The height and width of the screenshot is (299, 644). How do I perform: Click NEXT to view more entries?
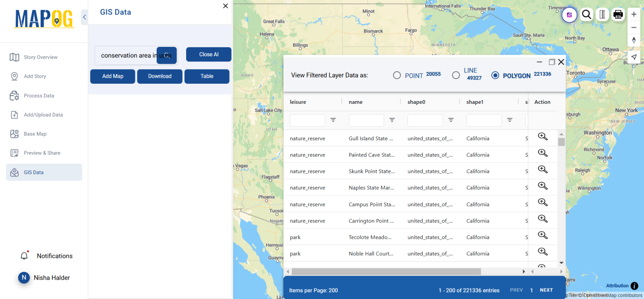pos(546,290)
